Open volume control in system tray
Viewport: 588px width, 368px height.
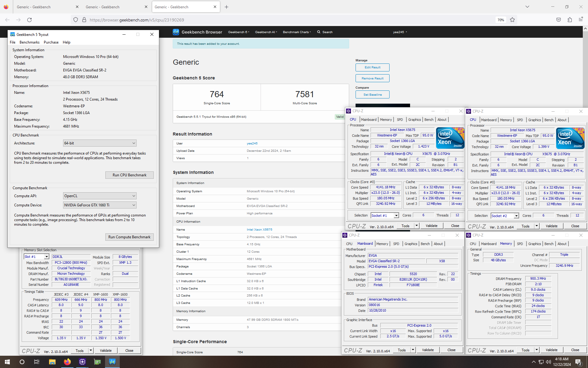click(x=549, y=362)
